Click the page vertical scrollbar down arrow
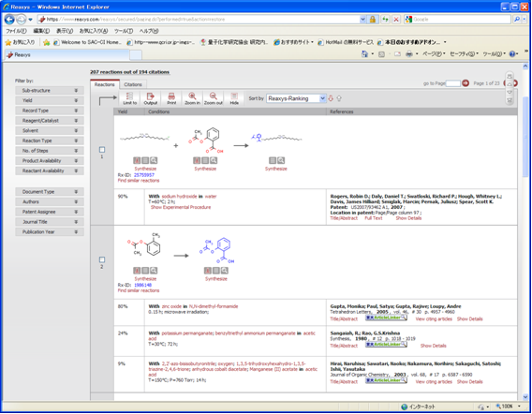 pyautogui.click(x=525, y=397)
